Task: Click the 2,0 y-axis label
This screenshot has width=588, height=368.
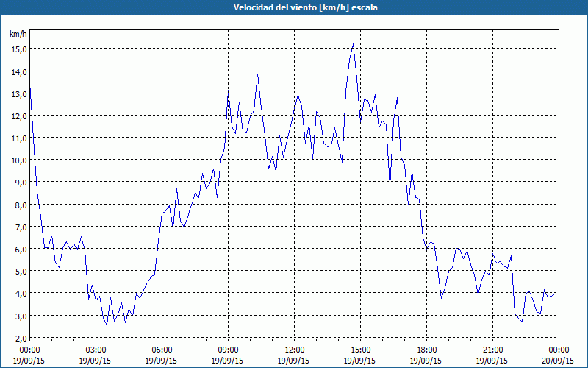Action: [21, 339]
